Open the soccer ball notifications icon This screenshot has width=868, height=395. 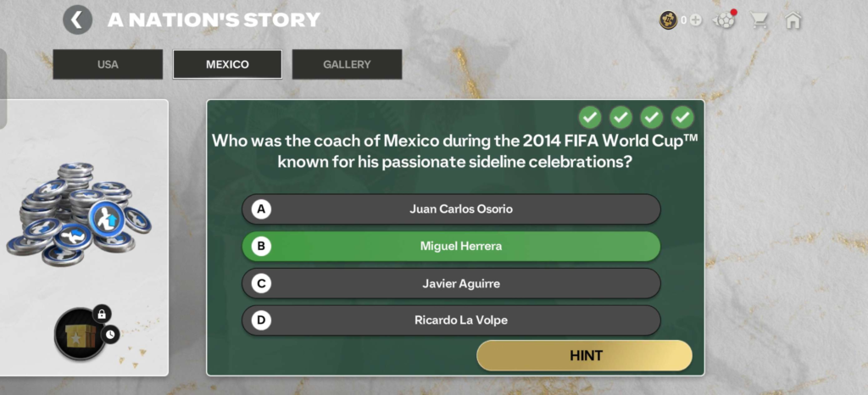point(725,20)
